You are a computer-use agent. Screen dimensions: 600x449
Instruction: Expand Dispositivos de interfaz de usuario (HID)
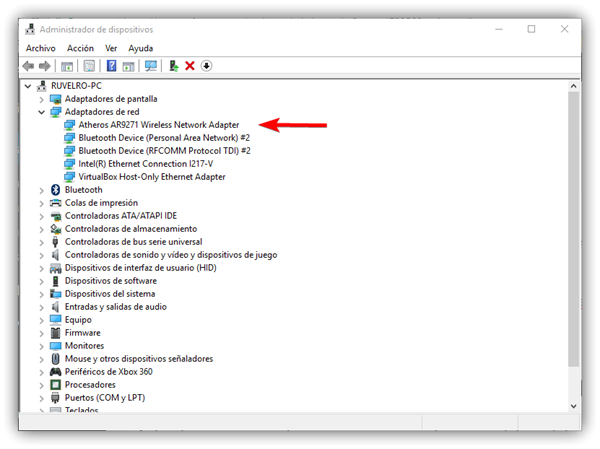point(41,268)
